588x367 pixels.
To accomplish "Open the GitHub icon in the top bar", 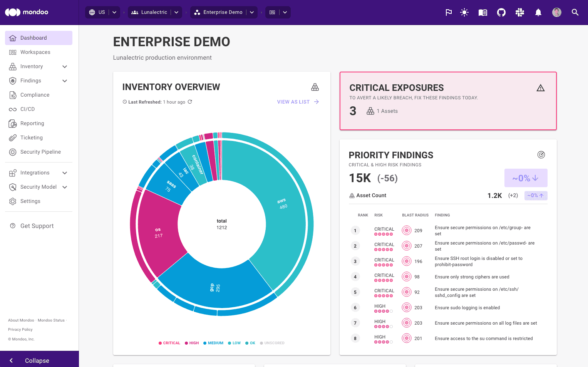I will [x=501, y=12].
